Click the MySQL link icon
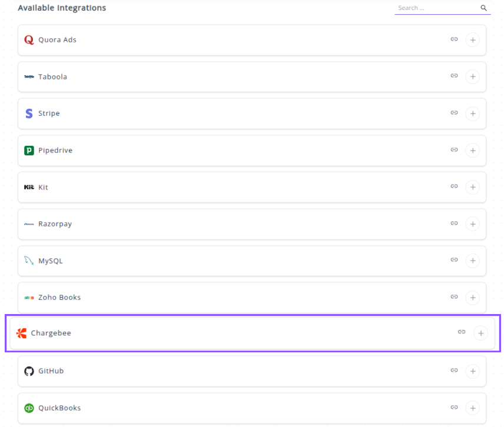Image resolution: width=504 pixels, height=427 pixels. pos(454,260)
